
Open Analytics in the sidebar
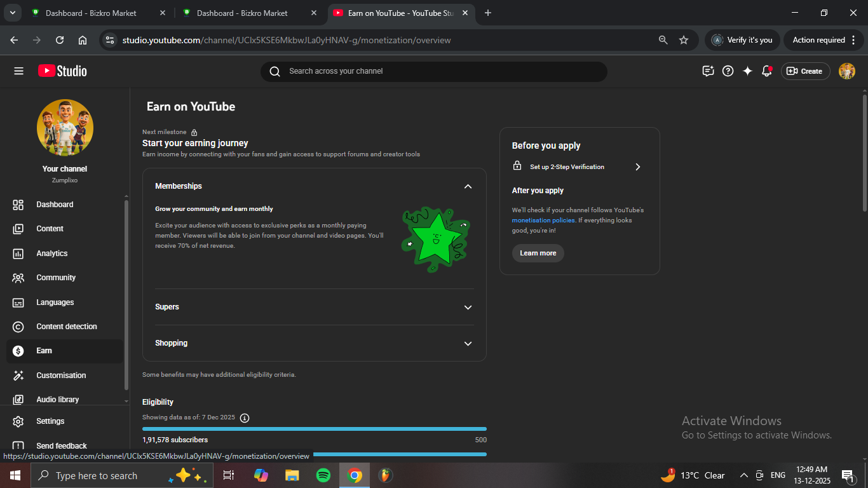click(52, 254)
